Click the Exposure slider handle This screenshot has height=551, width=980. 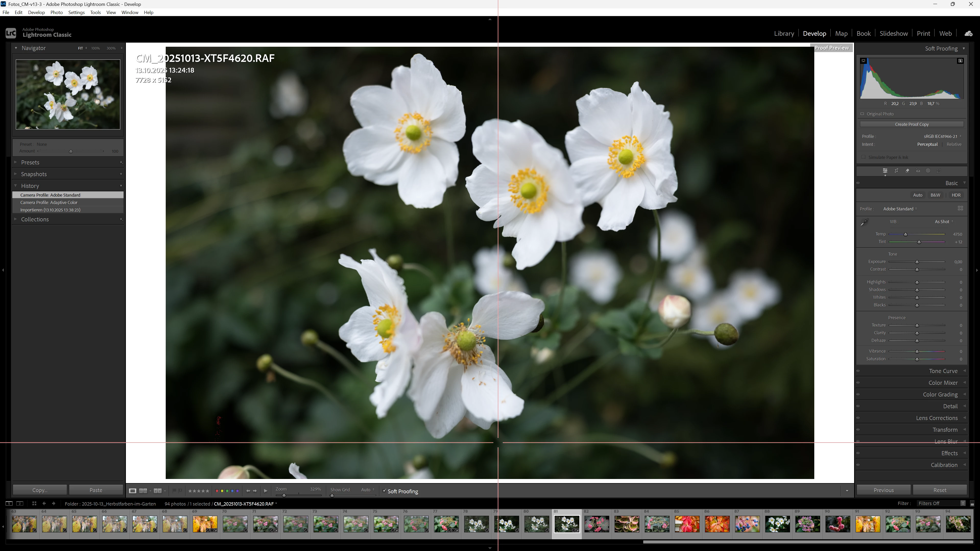click(x=917, y=262)
